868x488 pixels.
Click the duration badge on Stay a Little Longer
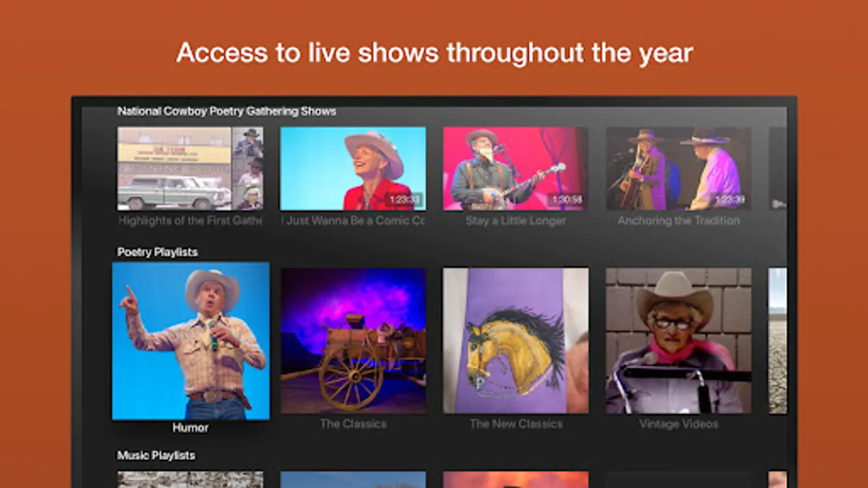[567, 200]
